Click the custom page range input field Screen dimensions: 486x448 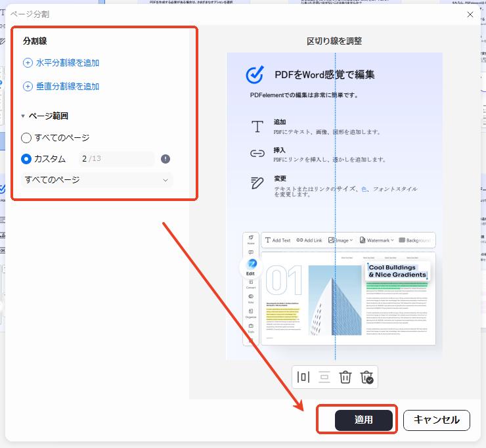[117, 159]
